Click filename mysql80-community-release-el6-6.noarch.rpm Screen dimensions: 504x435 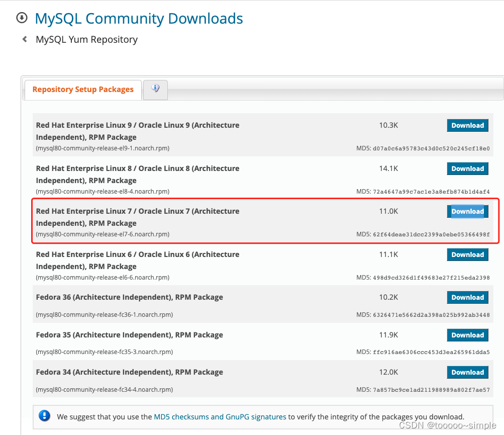click(103, 278)
